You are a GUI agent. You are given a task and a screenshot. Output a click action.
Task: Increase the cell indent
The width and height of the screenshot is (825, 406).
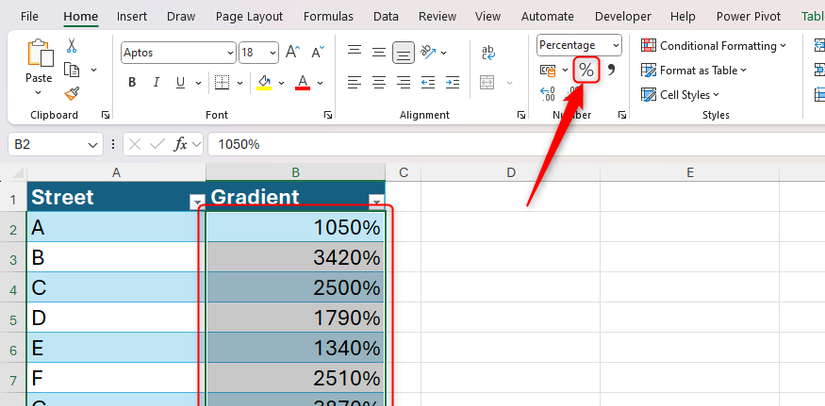452,83
